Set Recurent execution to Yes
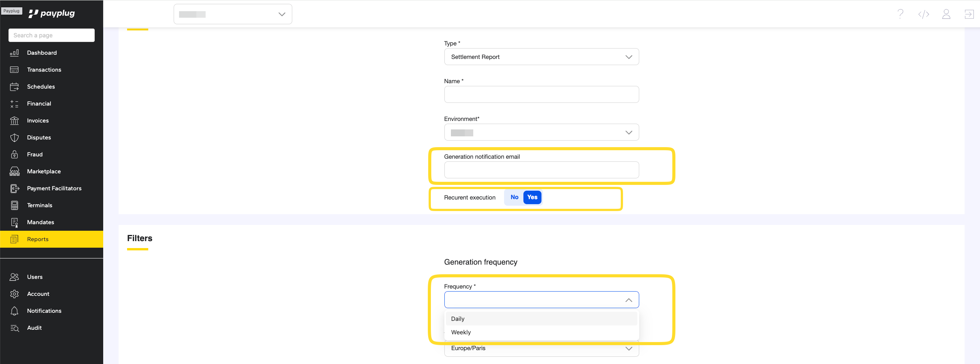This screenshot has width=980, height=364. (532, 197)
